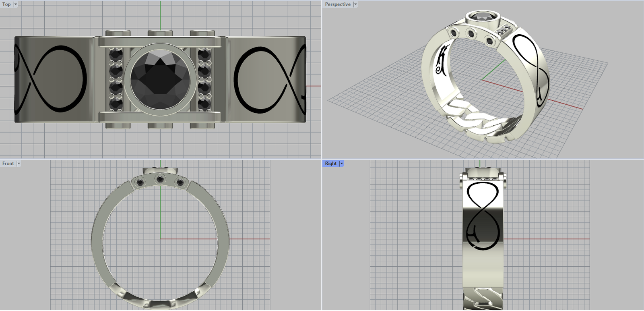Click the Perspective viewport title label
This screenshot has height=311, width=644.
[337, 4]
